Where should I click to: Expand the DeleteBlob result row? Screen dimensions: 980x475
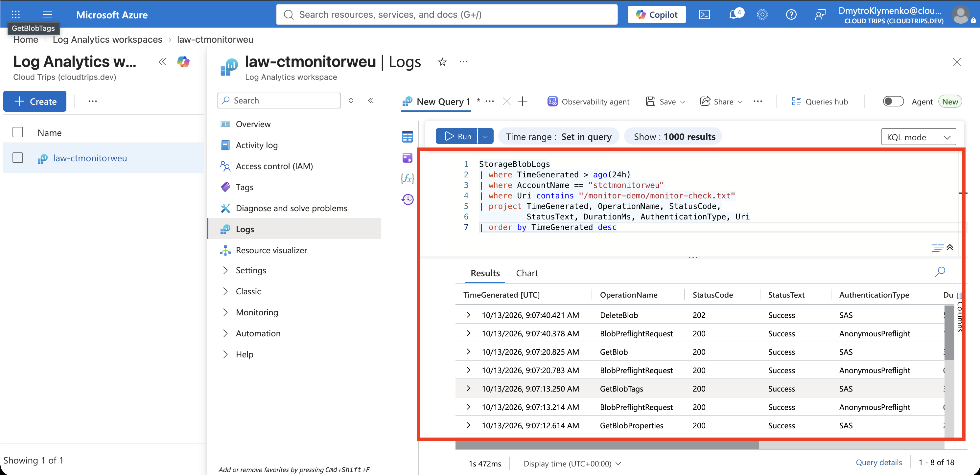coord(468,314)
